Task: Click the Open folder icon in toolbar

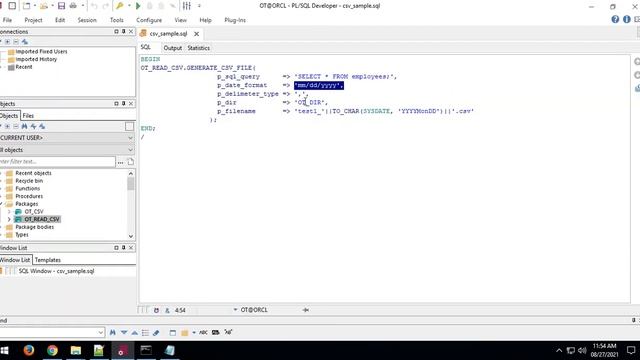Action: (44, 6)
